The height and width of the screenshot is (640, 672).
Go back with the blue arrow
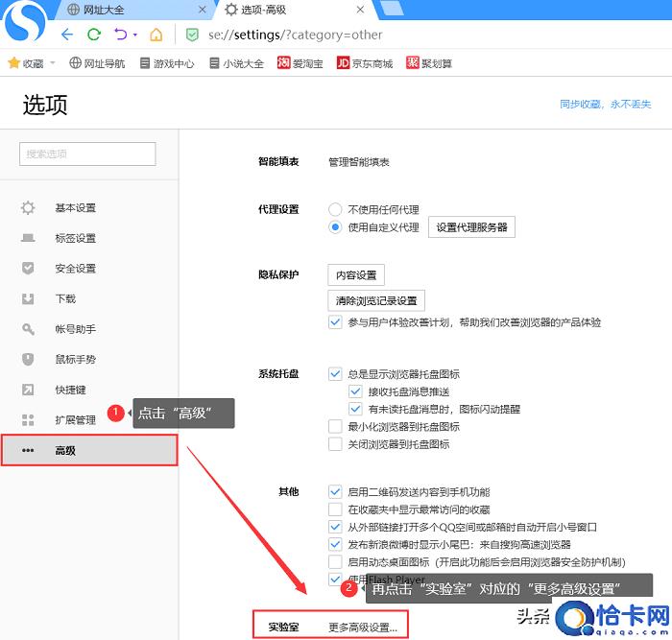click(67, 35)
